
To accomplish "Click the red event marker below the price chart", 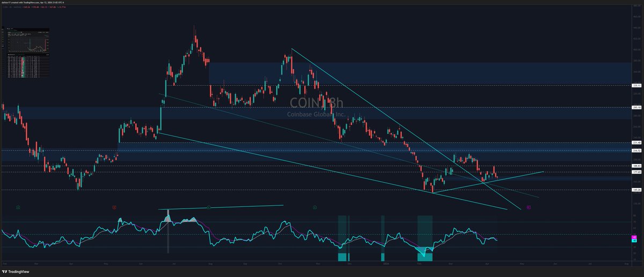I will 114,207.
